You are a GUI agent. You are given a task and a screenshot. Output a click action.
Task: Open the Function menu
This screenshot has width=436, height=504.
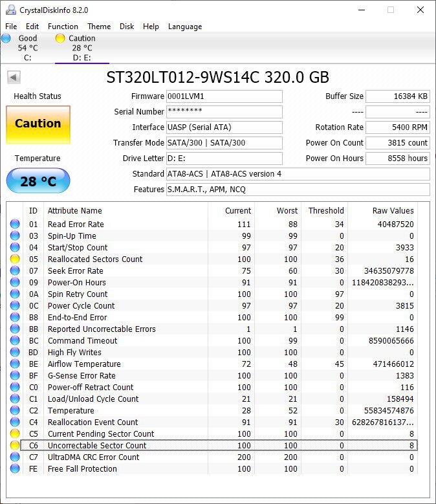63,27
